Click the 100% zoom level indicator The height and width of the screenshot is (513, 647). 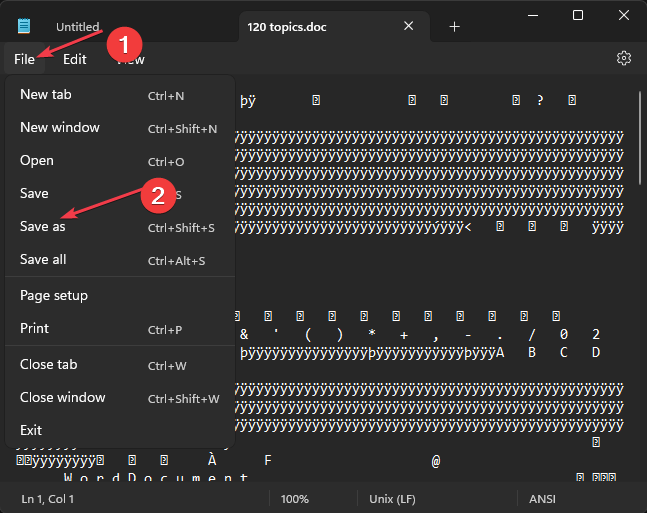[294, 498]
